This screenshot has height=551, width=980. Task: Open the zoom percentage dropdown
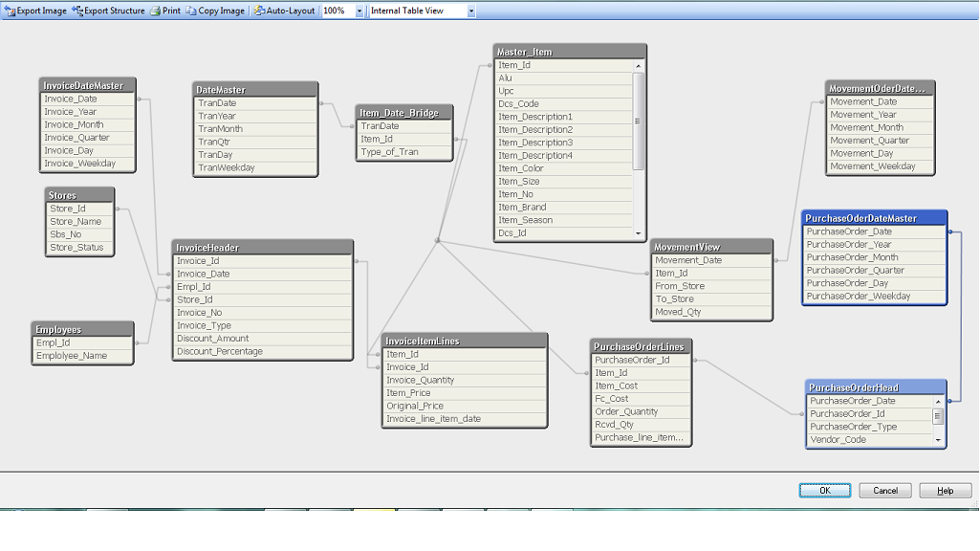click(x=358, y=11)
